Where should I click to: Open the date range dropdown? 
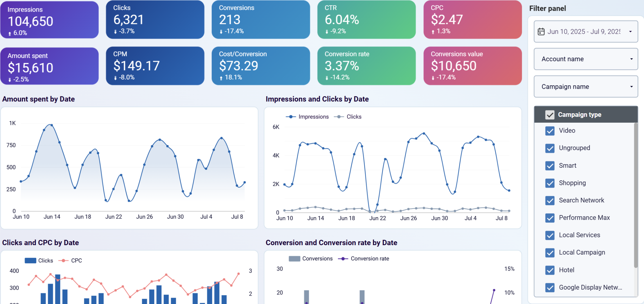point(586,31)
